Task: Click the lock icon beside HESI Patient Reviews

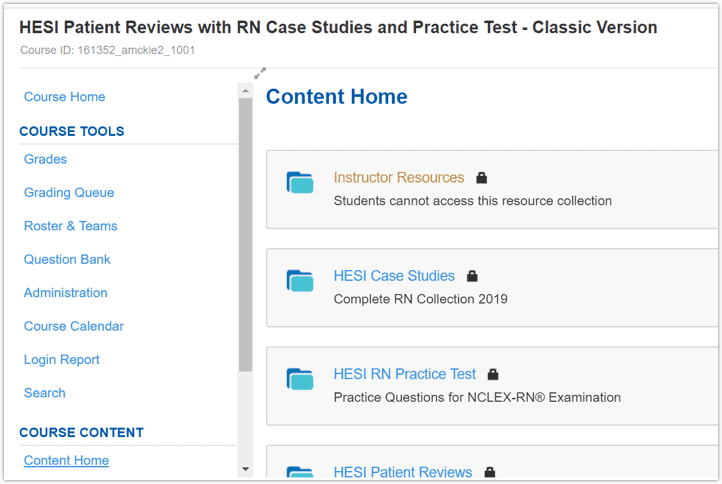Action: pos(489,472)
